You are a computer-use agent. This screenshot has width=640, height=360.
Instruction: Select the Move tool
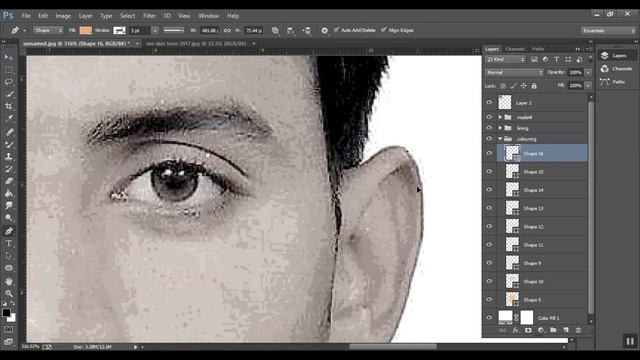click(9, 58)
